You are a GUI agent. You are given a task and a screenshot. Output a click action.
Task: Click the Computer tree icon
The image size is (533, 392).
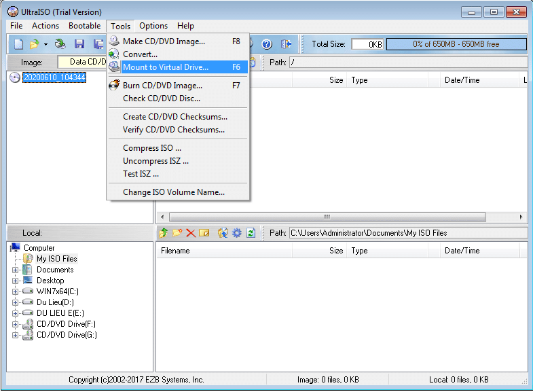[16, 248]
